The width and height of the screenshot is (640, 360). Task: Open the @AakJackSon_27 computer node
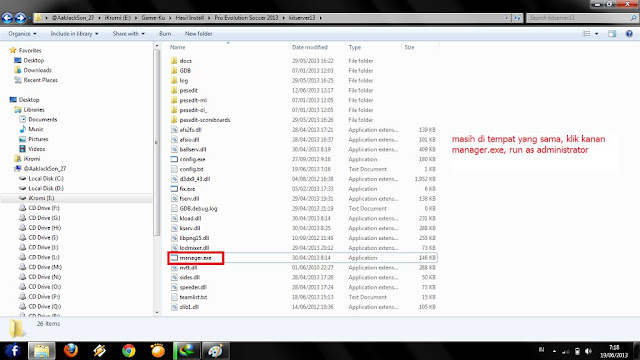click(44, 169)
